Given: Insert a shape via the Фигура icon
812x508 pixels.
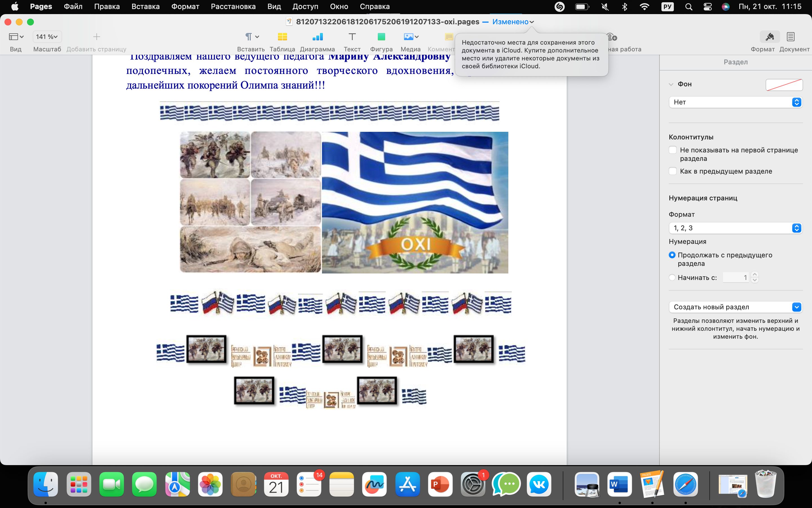Looking at the screenshot, I should [381, 37].
